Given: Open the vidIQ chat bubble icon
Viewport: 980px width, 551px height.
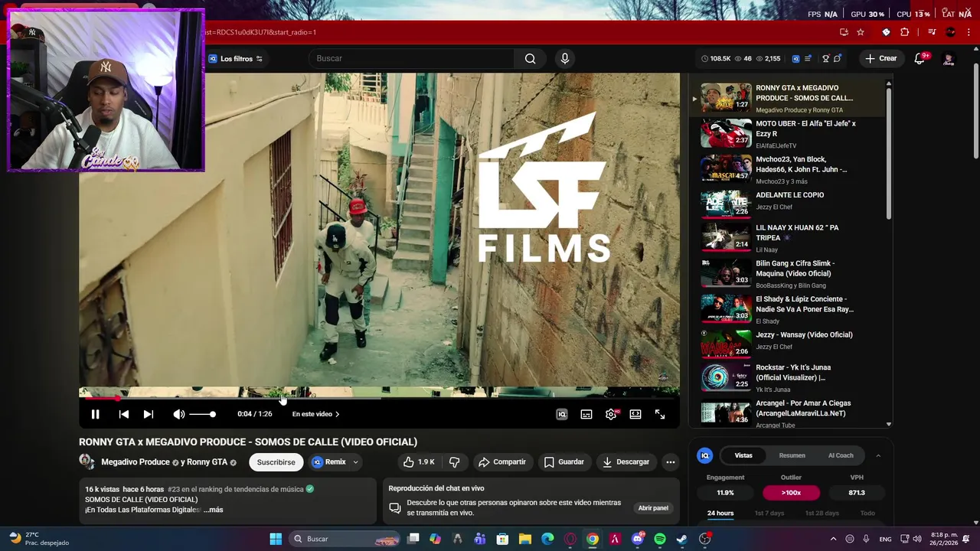Looking at the screenshot, I should [x=838, y=59].
